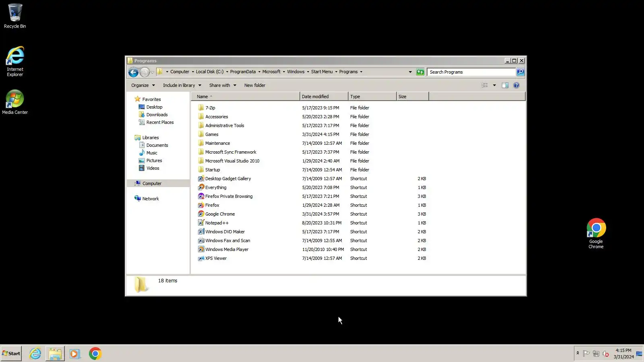Select Network in the navigation pane
This screenshot has width=644, height=362.
151,199
